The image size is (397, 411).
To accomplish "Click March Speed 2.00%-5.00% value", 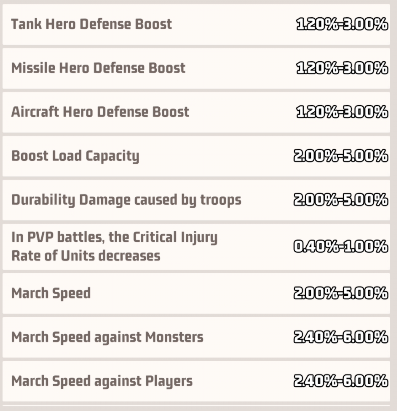I will (x=341, y=293).
